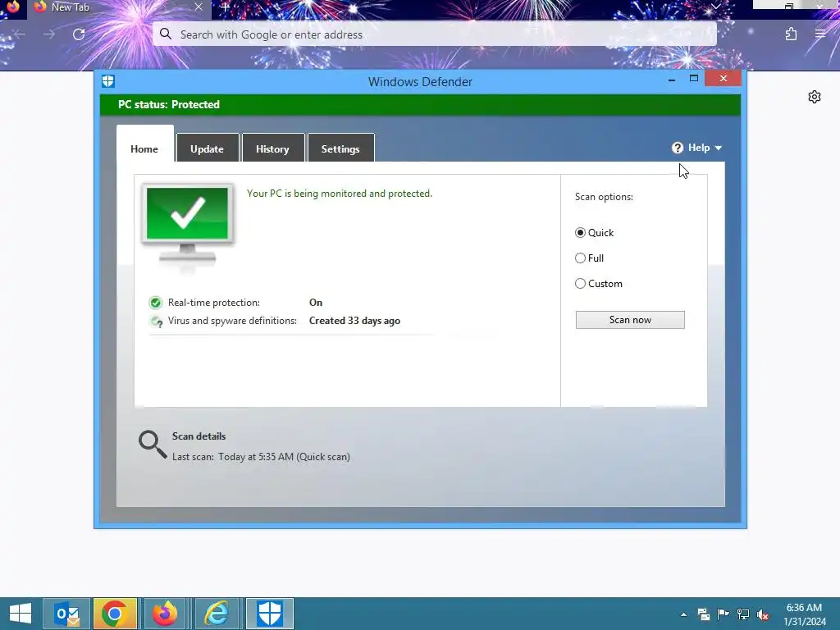This screenshot has width=840, height=630.
Task: Minimize the Windows Defender window
Action: (672, 80)
